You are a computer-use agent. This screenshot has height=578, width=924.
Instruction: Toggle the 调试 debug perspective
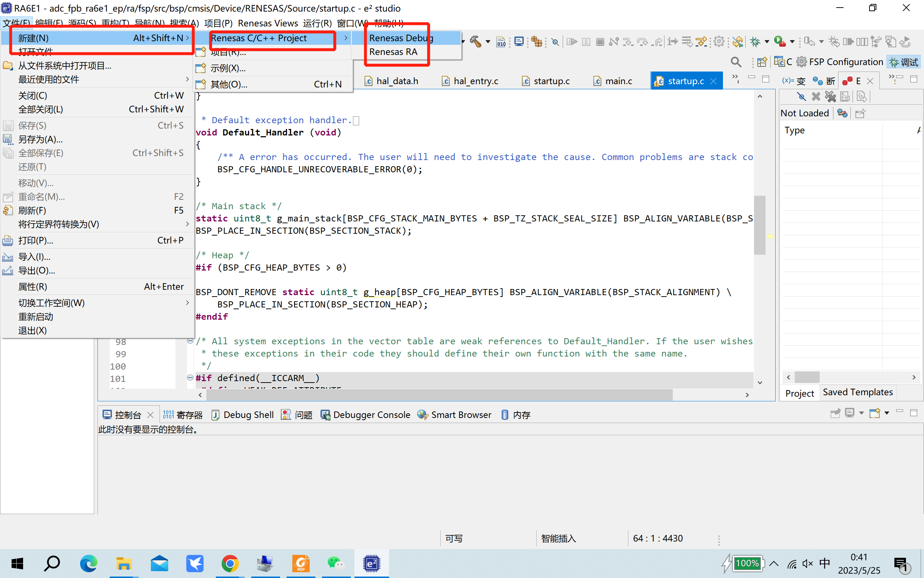point(903,62)
